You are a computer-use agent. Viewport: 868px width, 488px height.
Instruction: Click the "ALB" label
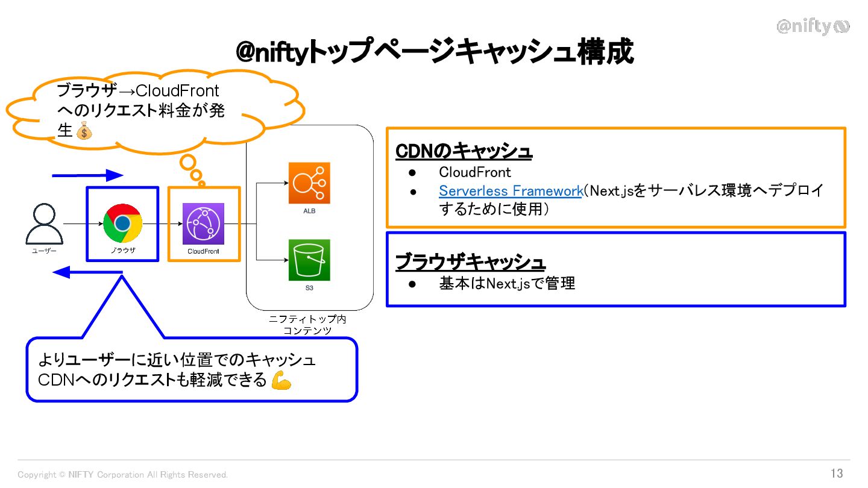(x=309, y=211)
